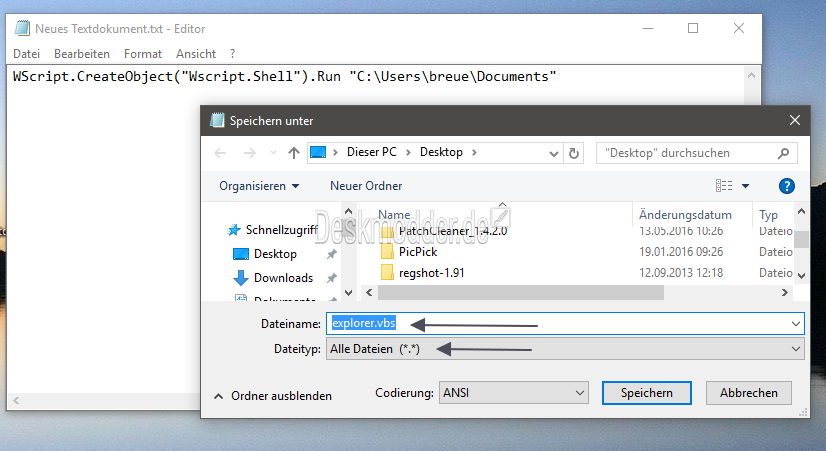Click the PicPick folder icon

coord(387,251)
